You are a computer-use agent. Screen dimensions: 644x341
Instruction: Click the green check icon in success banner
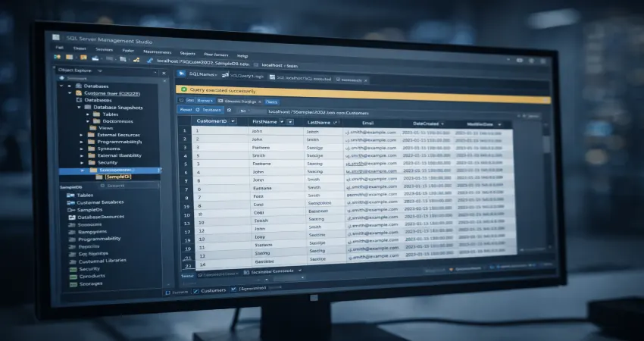coord(183,89)
